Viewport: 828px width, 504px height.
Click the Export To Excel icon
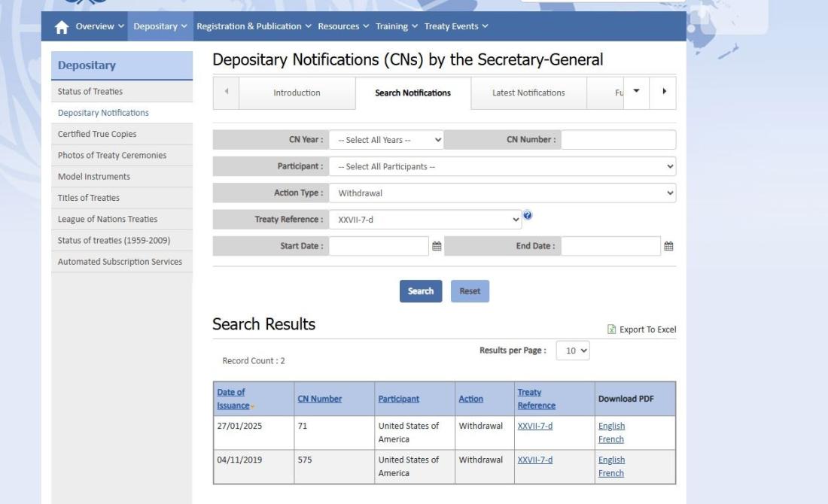[611, 329]
